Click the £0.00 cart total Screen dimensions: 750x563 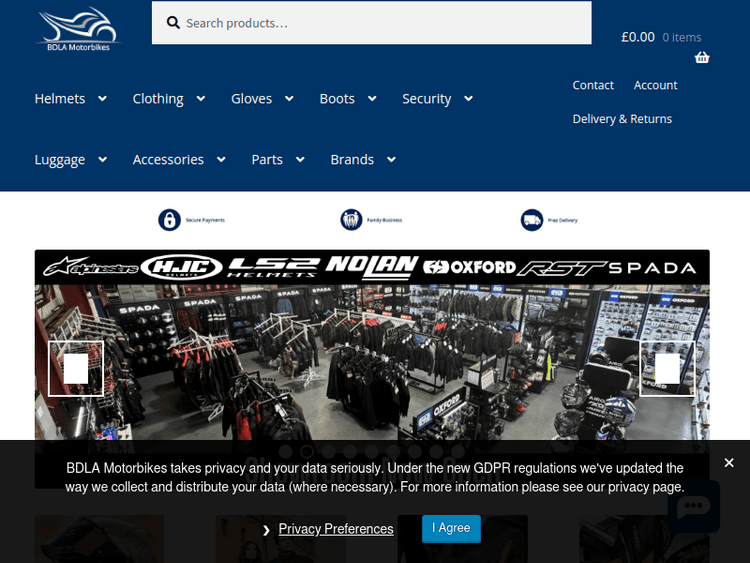pos(638,37)
